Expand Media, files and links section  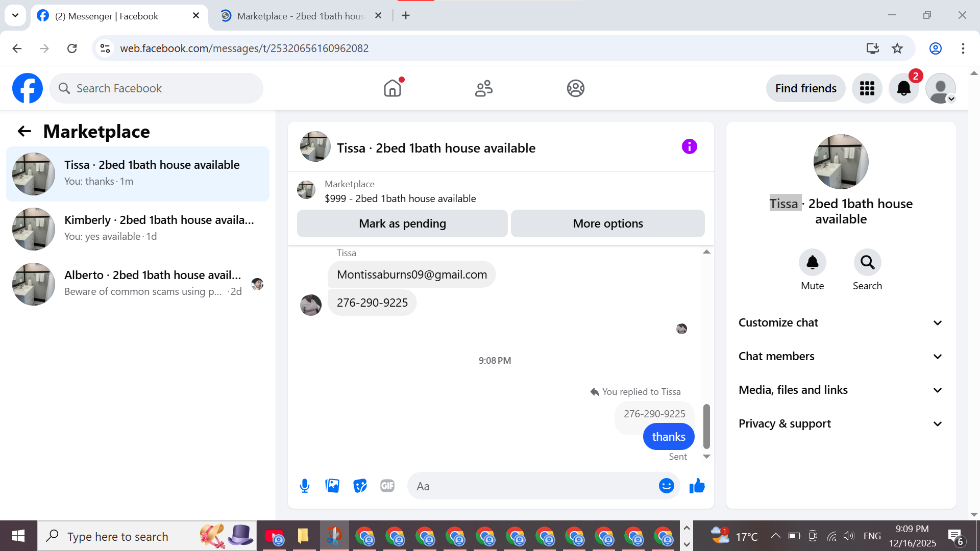click(x=841, y=390)
